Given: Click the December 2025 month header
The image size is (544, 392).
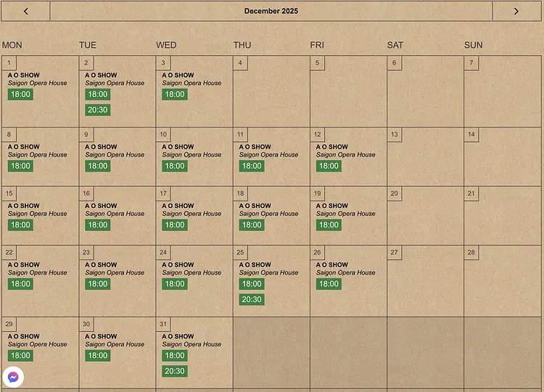Looking at the screenshot, I should coord(271,11).
